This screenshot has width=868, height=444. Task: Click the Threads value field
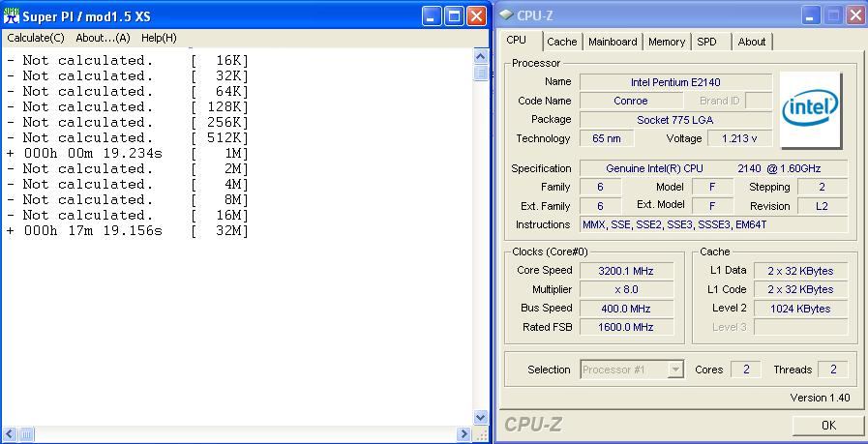pos(832,370)
